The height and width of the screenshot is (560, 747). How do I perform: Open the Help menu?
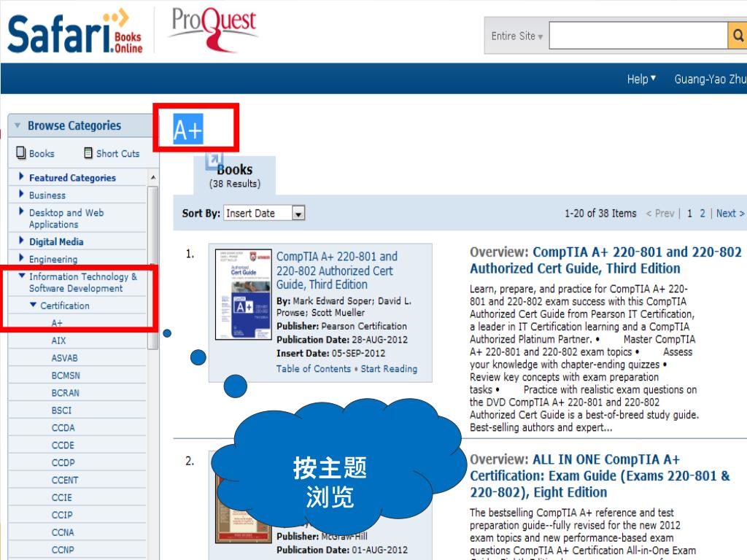641,79
